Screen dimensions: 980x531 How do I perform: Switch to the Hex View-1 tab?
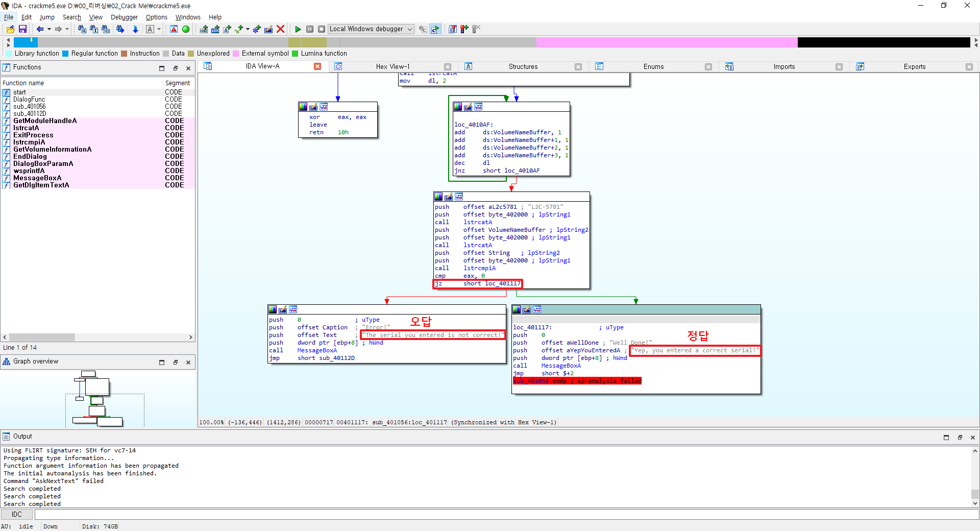point(393,66)
